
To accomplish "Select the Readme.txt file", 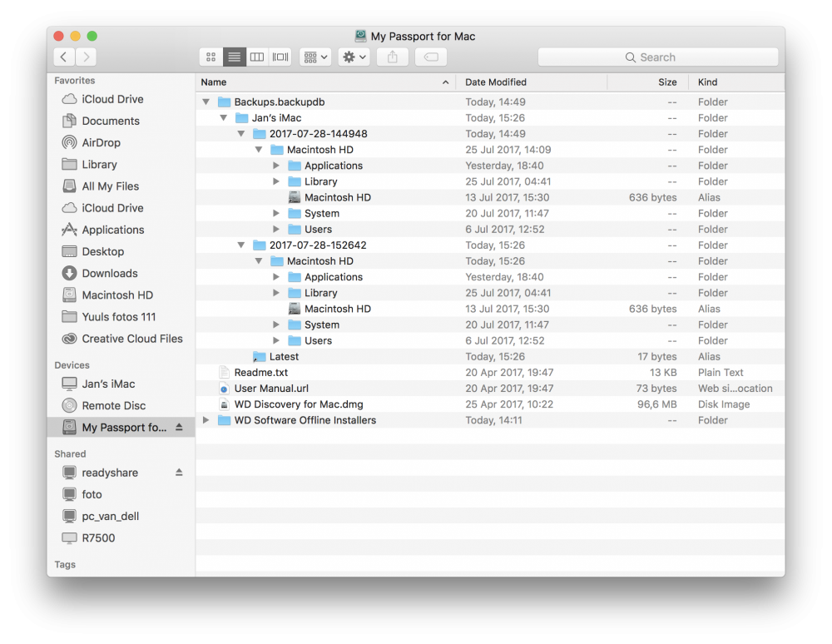I will coord(490,373).
